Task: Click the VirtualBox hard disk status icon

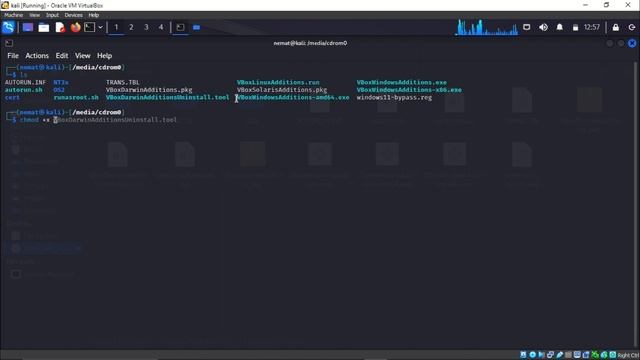Action: 523,355
